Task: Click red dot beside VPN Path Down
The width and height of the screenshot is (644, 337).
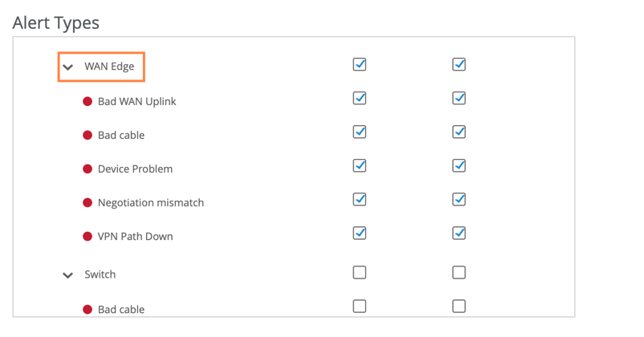Action: coord(88,237)
